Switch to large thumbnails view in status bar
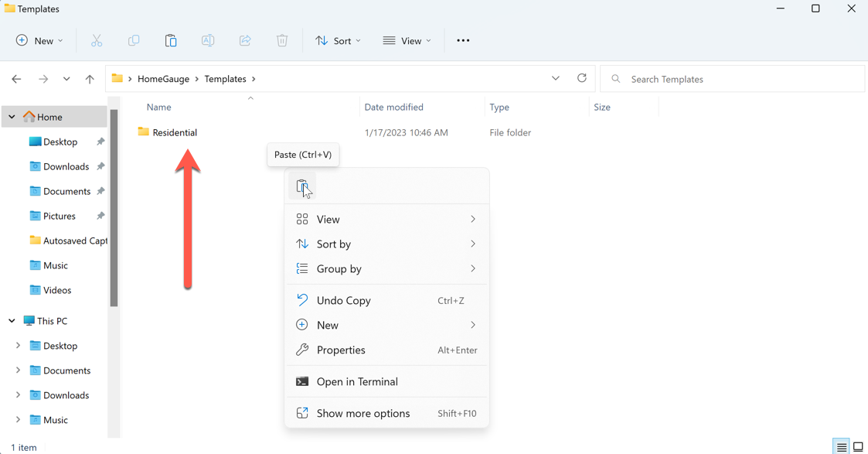Screen dimensions: 868x454 coord(858,447)
